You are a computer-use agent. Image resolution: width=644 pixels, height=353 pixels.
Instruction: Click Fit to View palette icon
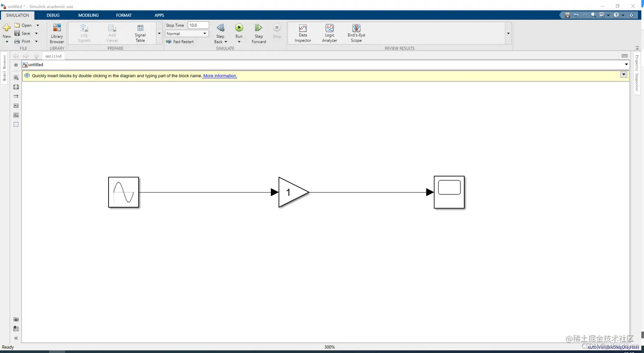pyautogui.click(x=16, y=87)
